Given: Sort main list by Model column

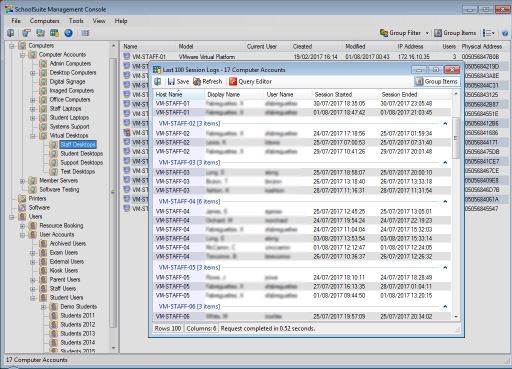Looking at the screenshot, I should (186, 47).
